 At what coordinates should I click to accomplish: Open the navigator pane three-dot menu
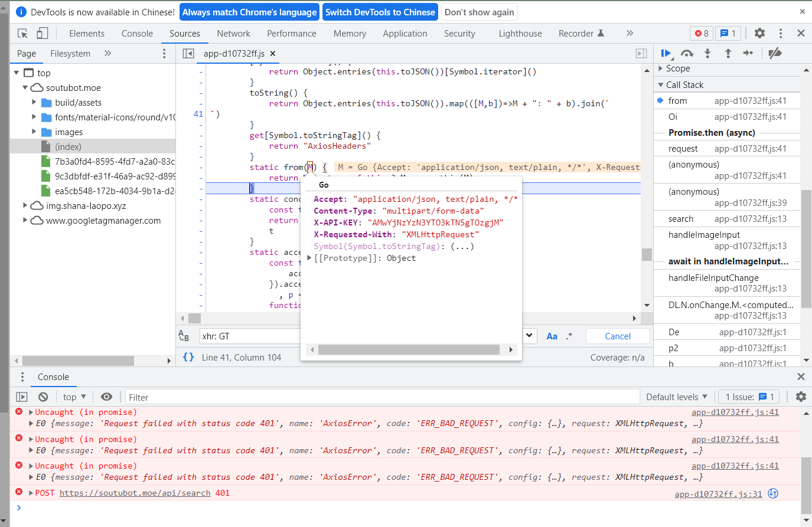[x=164, y=54]
